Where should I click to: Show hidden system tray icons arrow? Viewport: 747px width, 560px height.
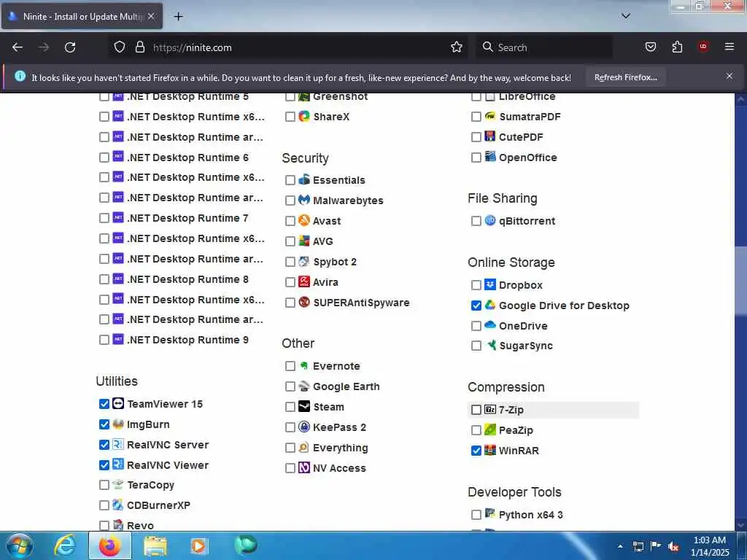click(620, 546)
